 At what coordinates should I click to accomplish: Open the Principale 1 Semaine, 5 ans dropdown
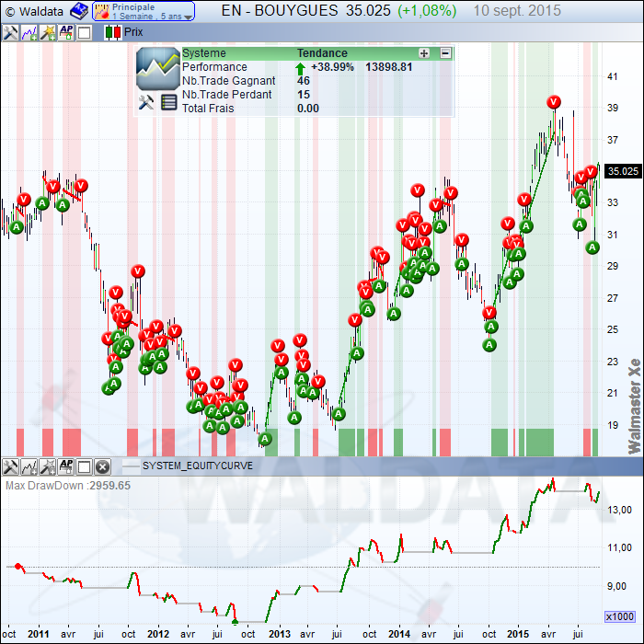[144, 11]
